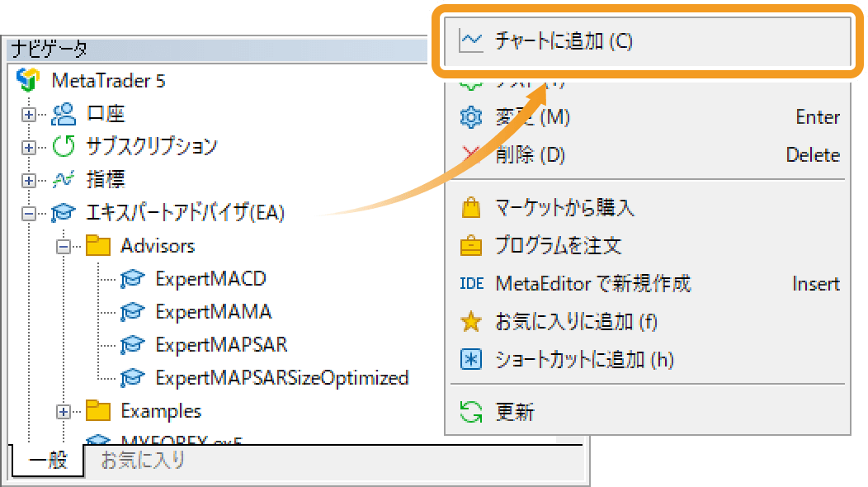
Task: Click the MetaTrader 5 logo icon
Action: point(28,80)
